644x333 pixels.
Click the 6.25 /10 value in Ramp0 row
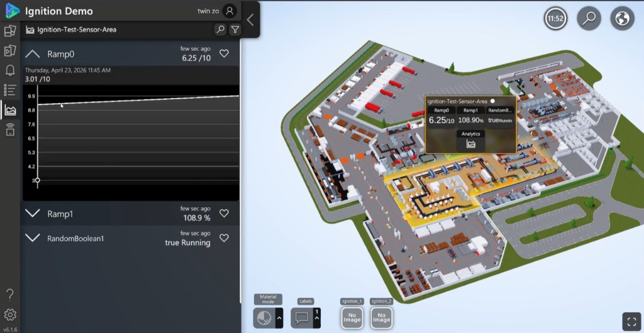click(x=196, y=58)
